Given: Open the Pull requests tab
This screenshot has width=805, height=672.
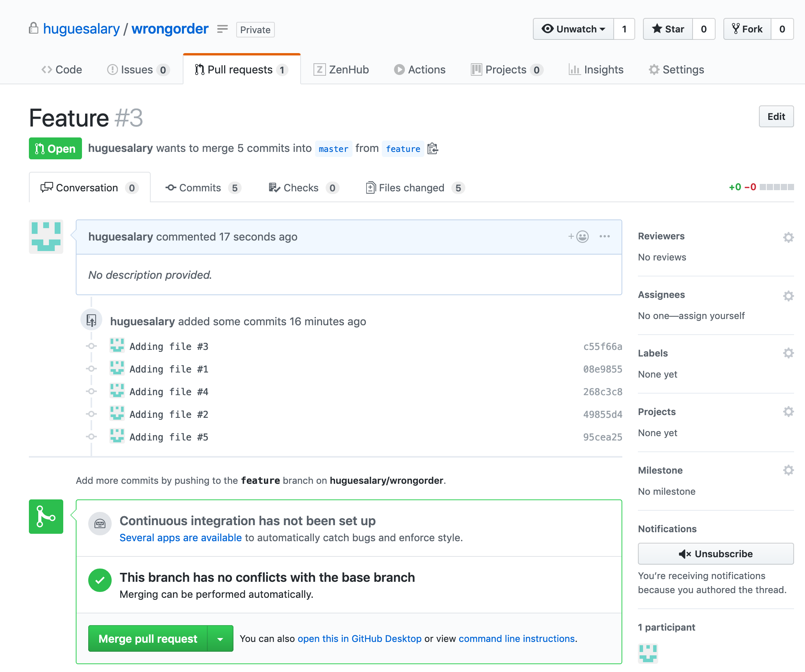Looking at the screenshot, I should [x=241, y=70].
